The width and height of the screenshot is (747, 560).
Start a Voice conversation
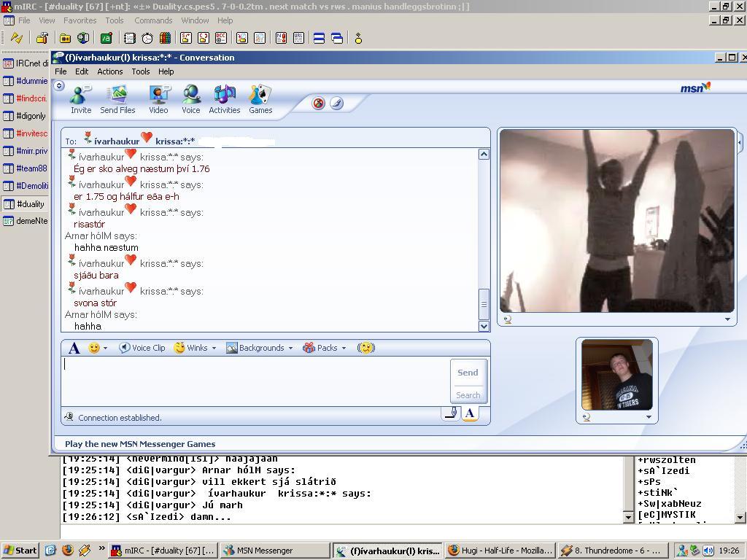[x=190, y=99]
